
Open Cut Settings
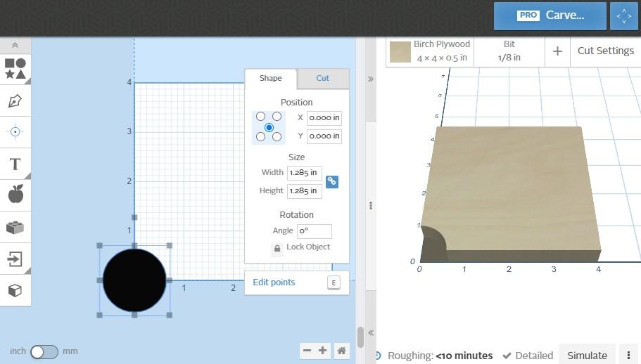[605, 51]
